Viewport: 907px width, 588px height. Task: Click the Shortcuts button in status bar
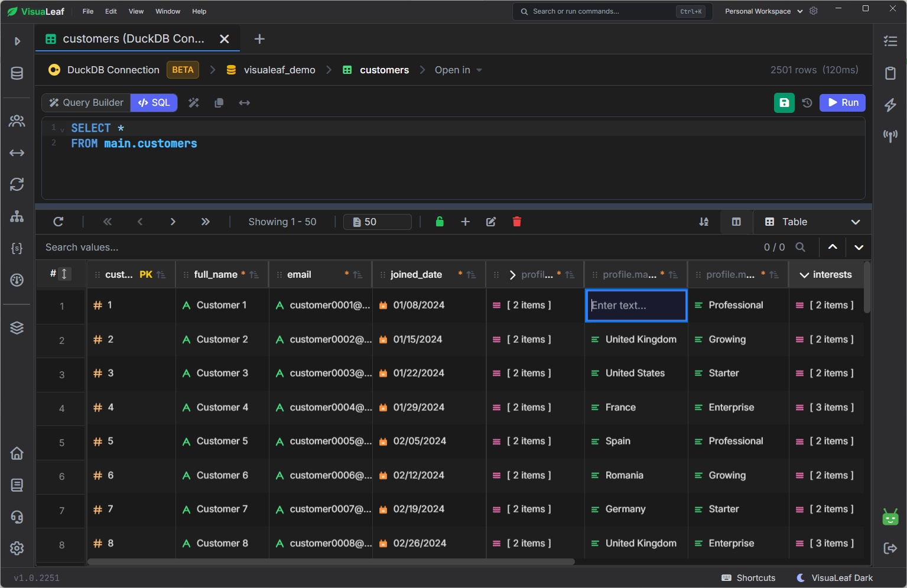[749, 578]
